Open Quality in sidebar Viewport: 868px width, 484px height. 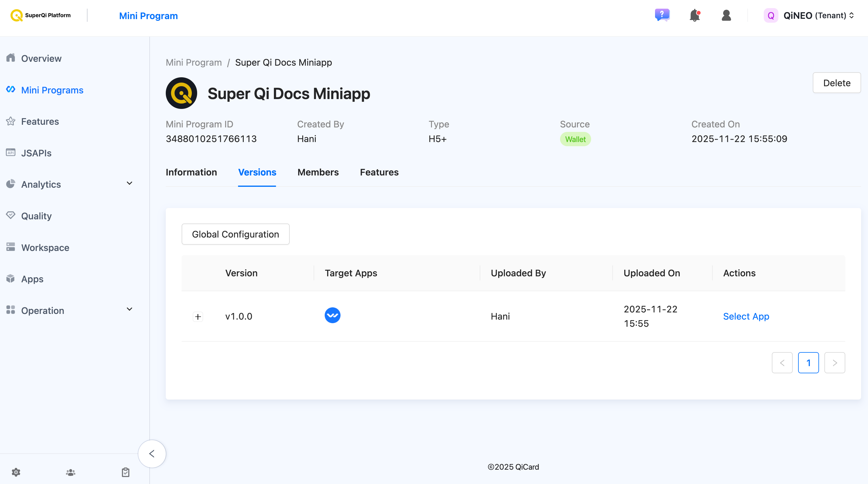tap(36, 216)
